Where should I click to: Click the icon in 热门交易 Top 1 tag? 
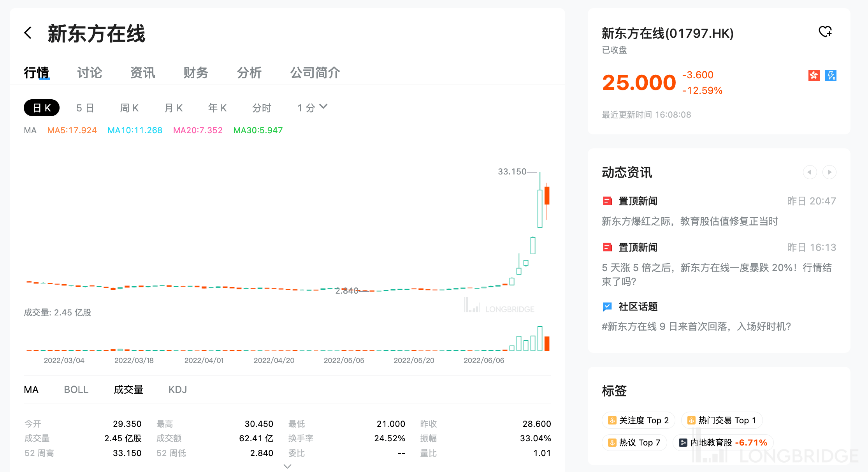(x=691, y=420)
